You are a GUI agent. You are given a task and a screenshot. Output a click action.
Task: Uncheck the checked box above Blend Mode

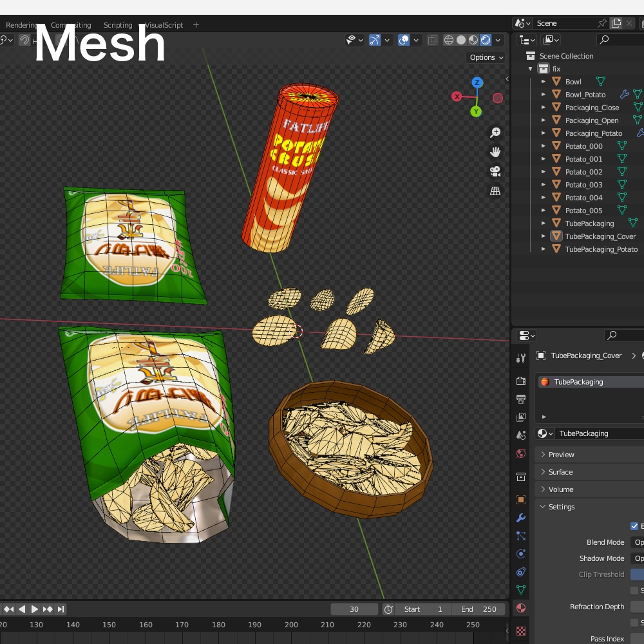[x=634, y=526]
